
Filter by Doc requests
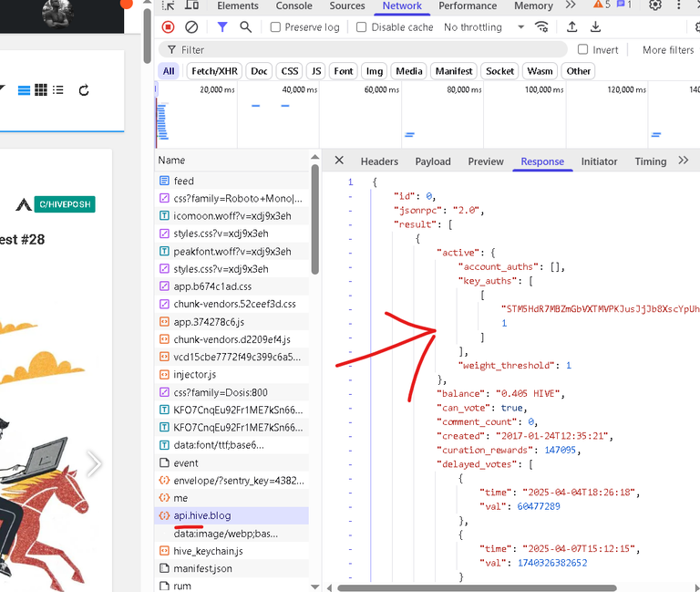pos(259,71)
